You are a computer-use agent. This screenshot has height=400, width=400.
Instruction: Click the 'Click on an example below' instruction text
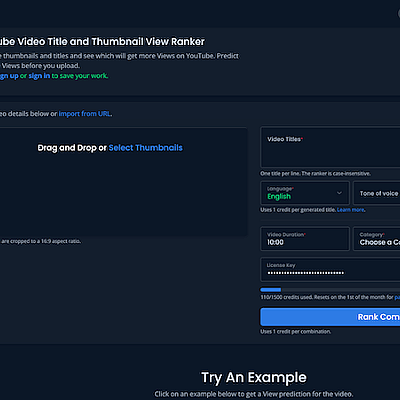[254, 394]
